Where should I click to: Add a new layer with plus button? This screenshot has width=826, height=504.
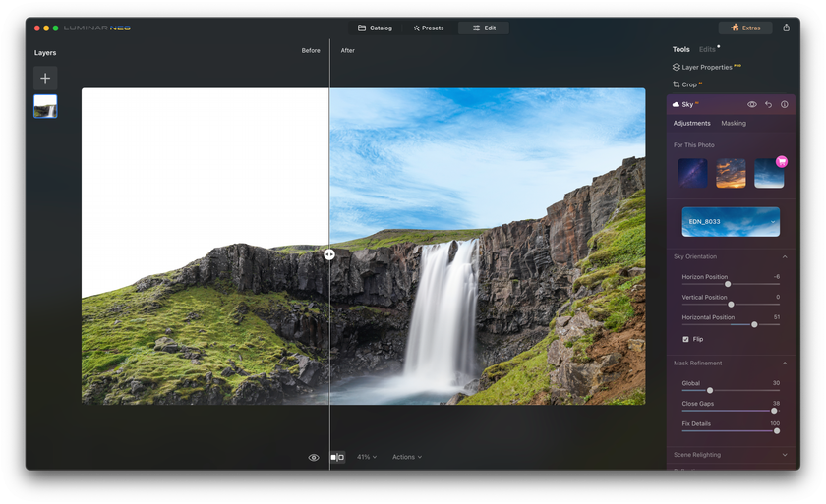click(45, 79)
